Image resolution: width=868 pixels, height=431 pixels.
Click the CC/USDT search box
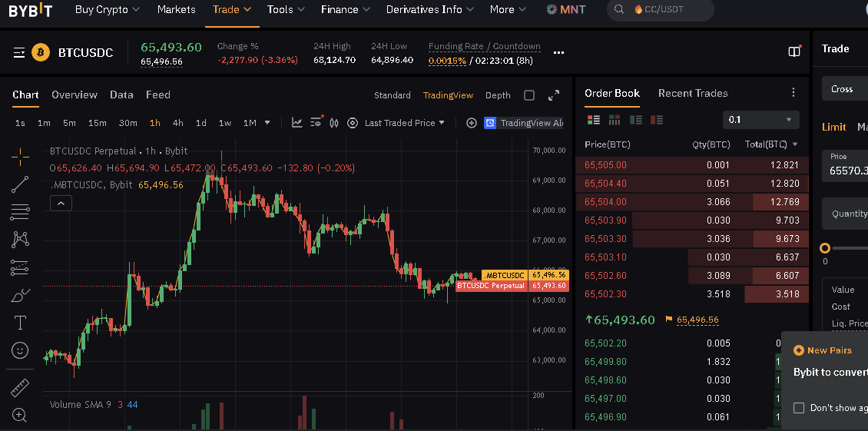pos(661,9)
